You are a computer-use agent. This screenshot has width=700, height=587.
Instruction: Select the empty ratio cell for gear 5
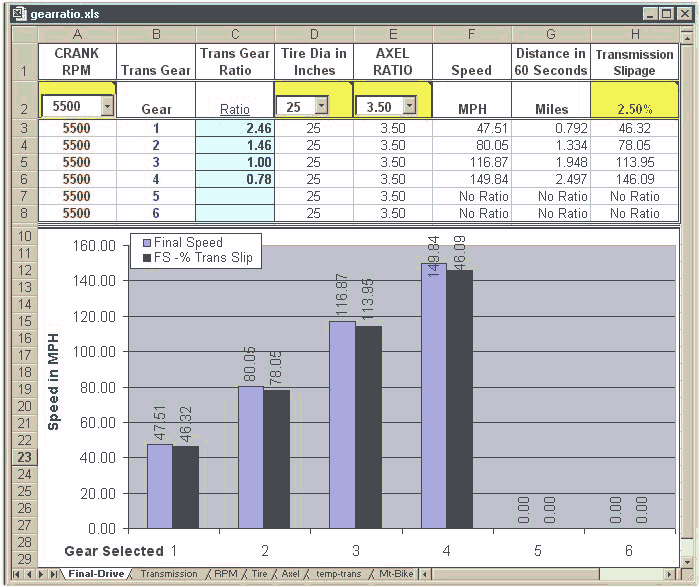tap(235, 196)
